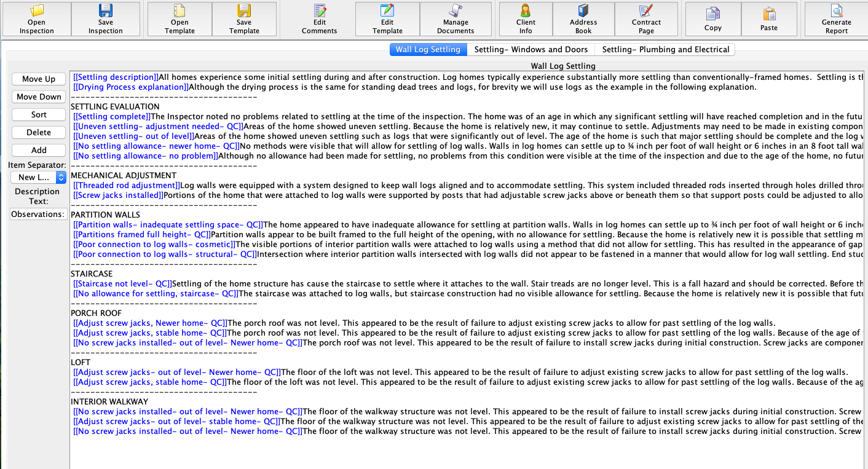Image resolution: width=868 pixels, height=469 pixels.
Task: Open the Item Separator dropdown
Action: [38, 177]
